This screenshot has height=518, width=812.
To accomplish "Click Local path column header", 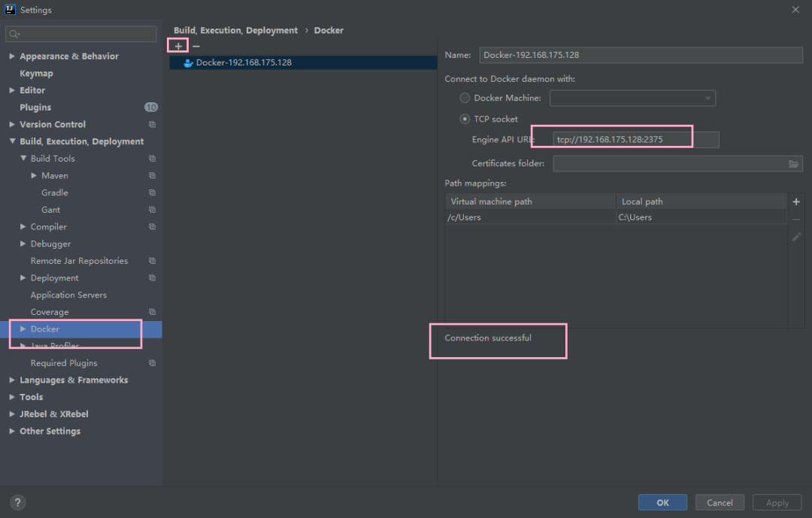I will pos(701,201).
